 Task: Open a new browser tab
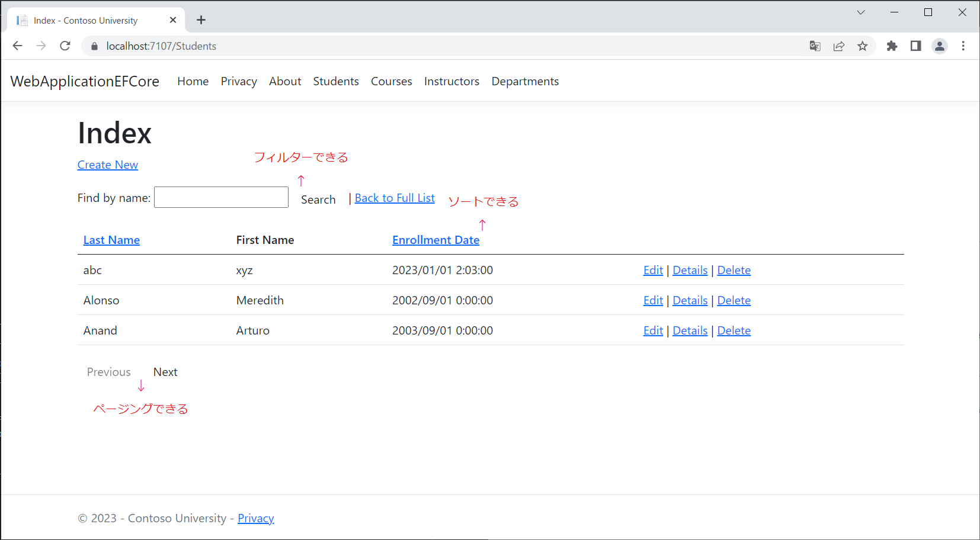tap(201, 20)
